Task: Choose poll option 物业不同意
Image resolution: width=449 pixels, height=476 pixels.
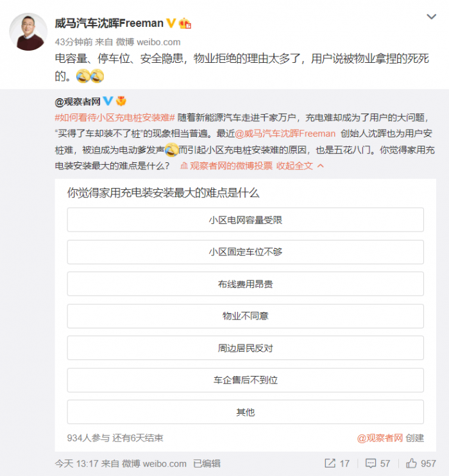Action: [x=245, y=316]
